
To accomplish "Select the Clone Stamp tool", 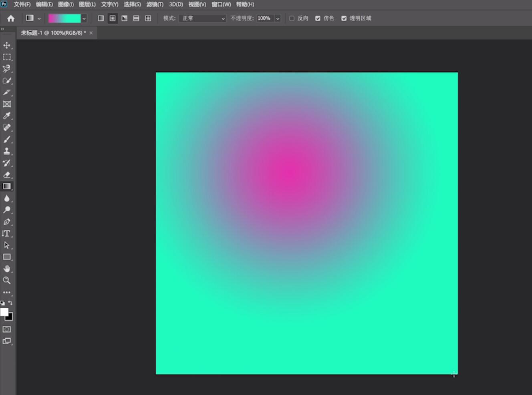I will [x=7, y=151].
